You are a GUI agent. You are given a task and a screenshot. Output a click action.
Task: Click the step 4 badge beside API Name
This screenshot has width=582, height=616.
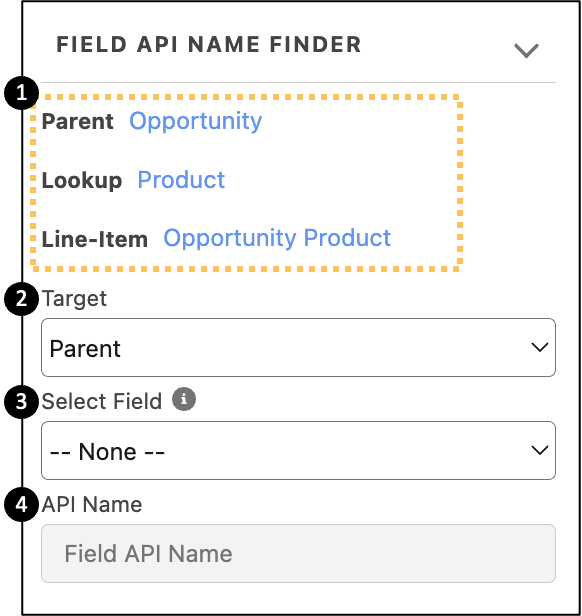[x=21, y=504]
